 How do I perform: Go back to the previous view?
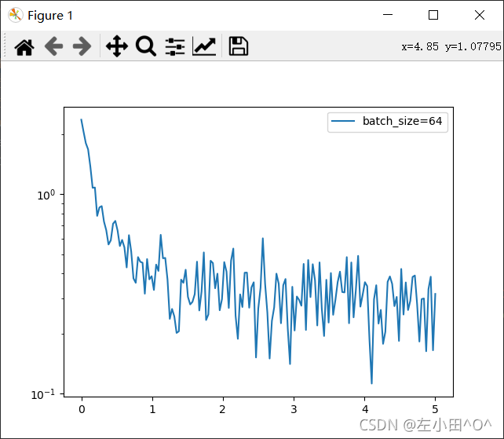[53, 46]
